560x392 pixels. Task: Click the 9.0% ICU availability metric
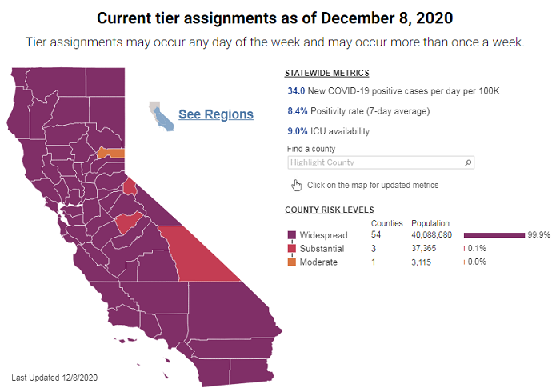coord(296,131)
